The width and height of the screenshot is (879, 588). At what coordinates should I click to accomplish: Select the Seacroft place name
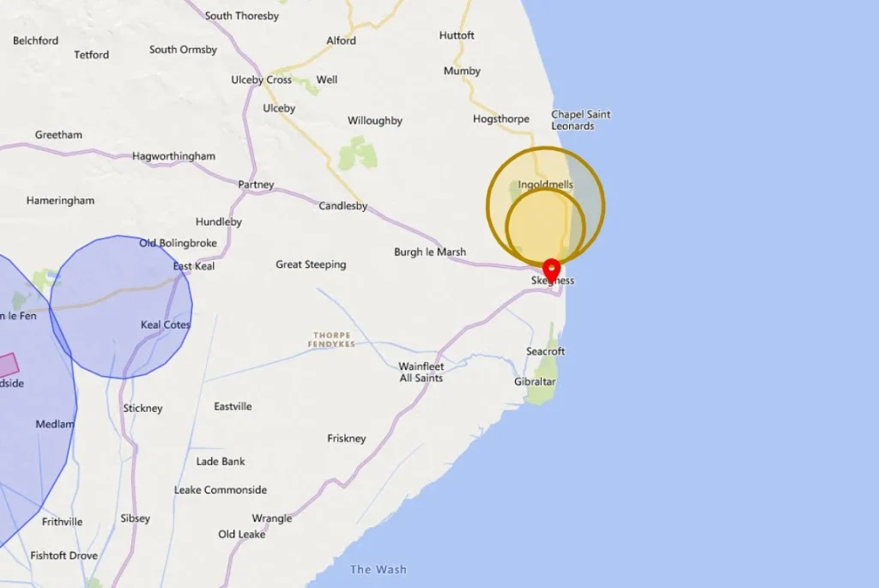coord(545,351)
